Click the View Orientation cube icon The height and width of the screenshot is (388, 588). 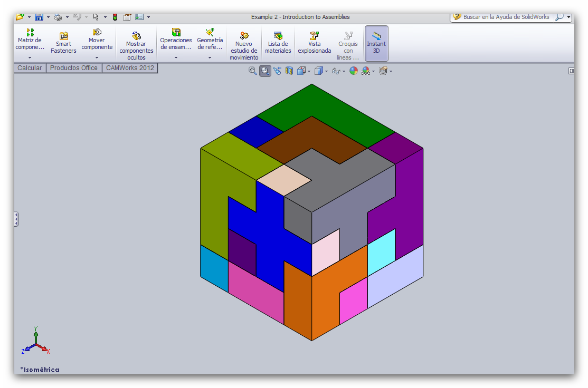coord(301,71)
